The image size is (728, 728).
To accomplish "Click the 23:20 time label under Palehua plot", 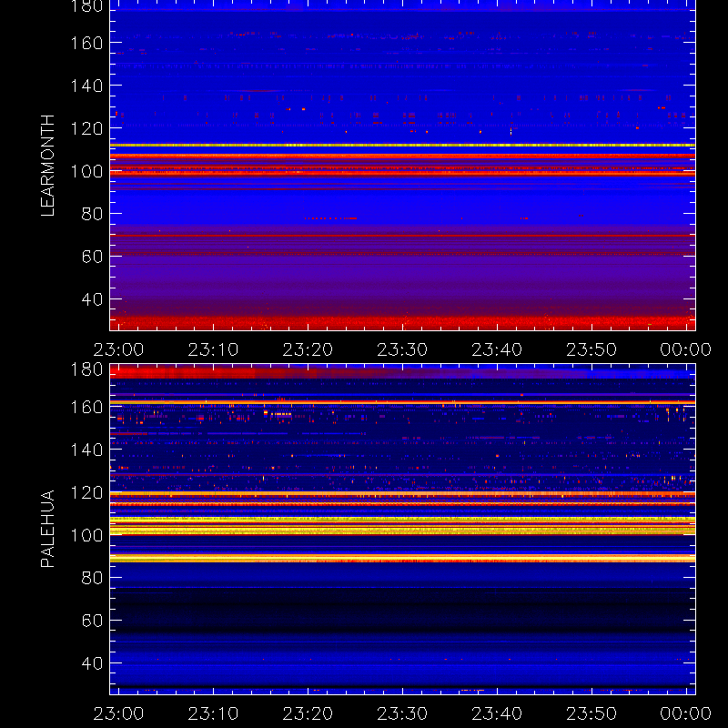I will click(308, 713).
